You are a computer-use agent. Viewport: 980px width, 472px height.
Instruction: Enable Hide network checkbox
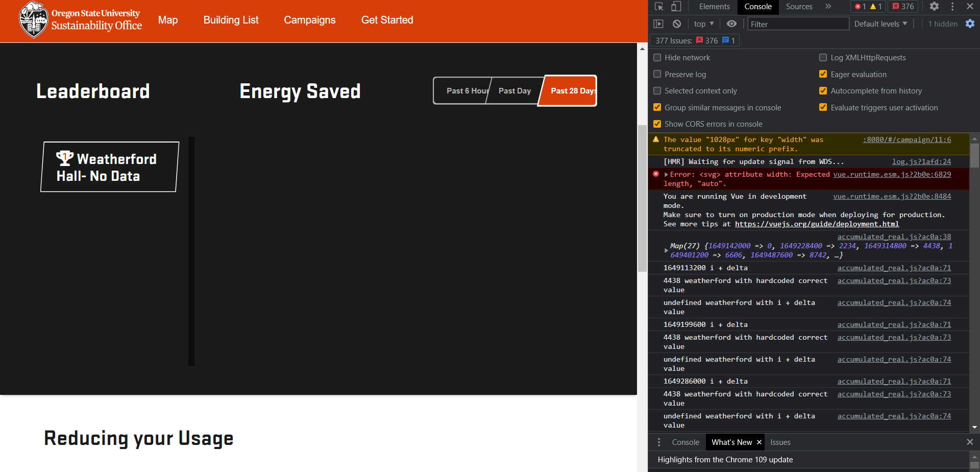tap(657, 57)
